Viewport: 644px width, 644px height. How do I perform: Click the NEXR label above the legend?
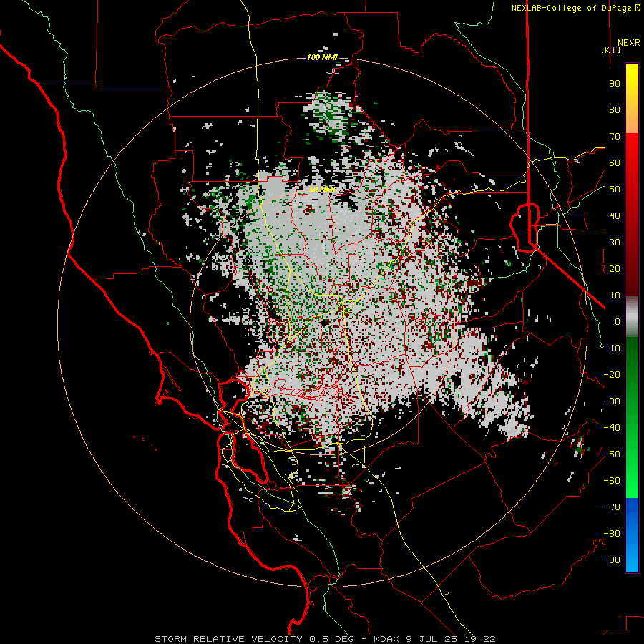pyautogui.click(x=628, y=43)
